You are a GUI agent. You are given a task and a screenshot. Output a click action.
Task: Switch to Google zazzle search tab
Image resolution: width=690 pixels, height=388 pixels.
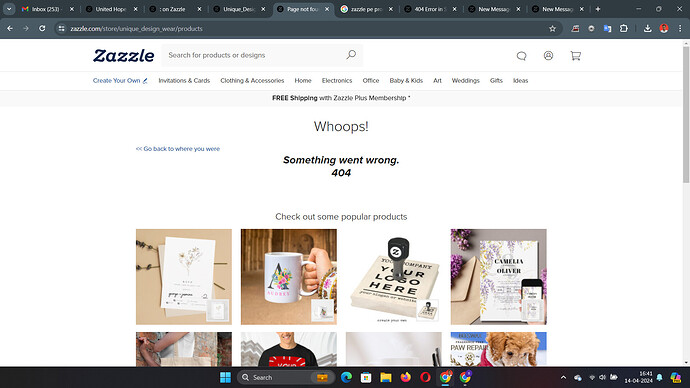(x=367, y=9)
